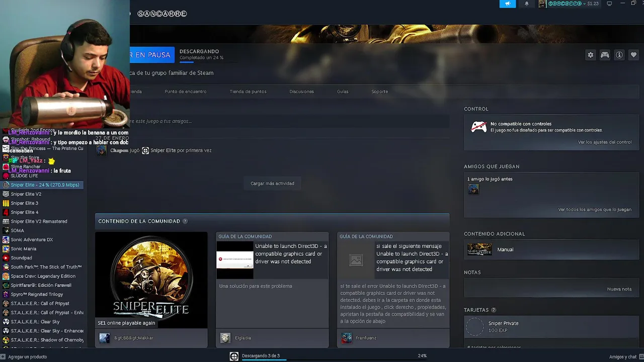644x362 pixels.
Task: Click 'Cargar más actividad' button
Action: [272, 184]
